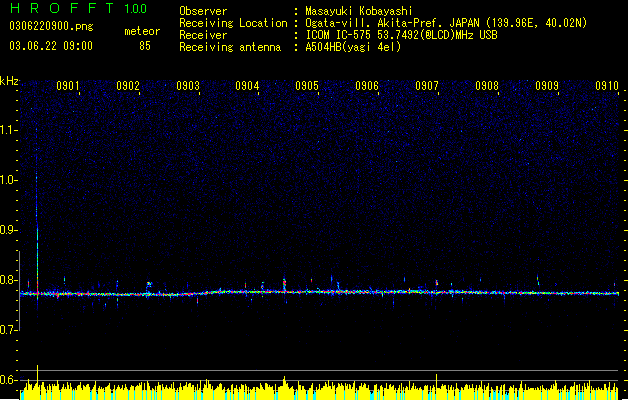The height and width of the screenshot is (400, 629).
Task: Click the 1.1 kHz axis label
Action: (8, 130)
